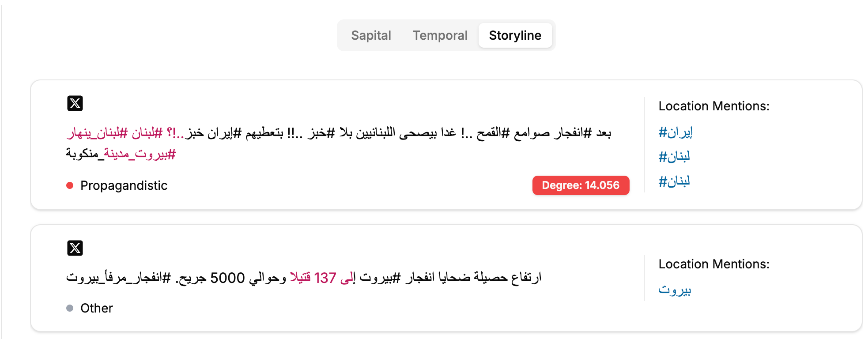Image resolution: width=868 pixels, height=339 pixels.
Task: Select the Storyline tab
Action: 515,35
